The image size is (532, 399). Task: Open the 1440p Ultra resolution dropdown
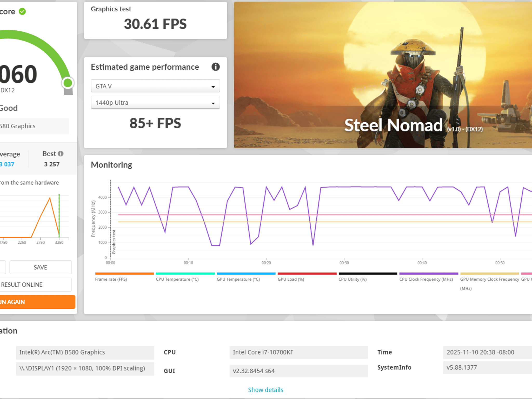(x=155, y=103)
